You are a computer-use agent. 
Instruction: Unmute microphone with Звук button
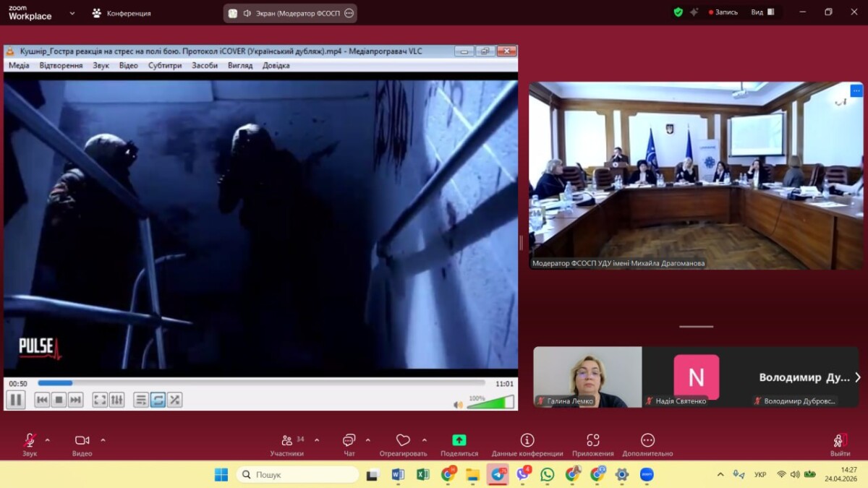pyautogui.click(x=30, y=444)
